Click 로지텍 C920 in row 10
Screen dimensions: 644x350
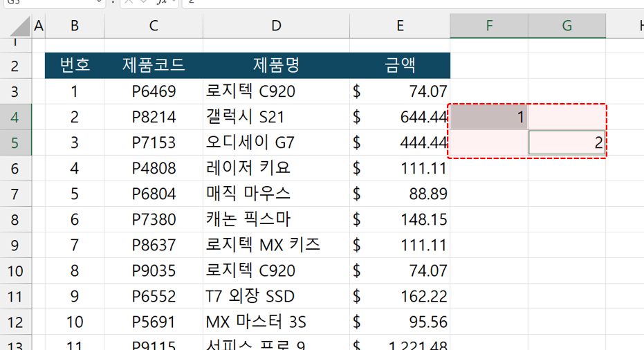[276, 271]
